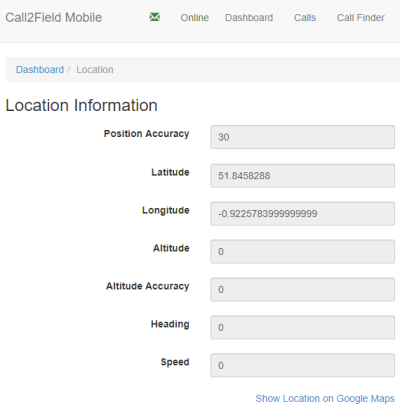This screenshot has width=400, height=411.
Task: Select the Altitude Accuracy field
Action: tap(303, 290)
